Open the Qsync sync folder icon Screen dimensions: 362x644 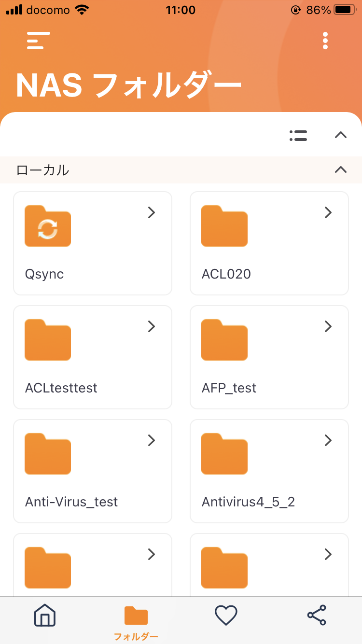(48, 226)
